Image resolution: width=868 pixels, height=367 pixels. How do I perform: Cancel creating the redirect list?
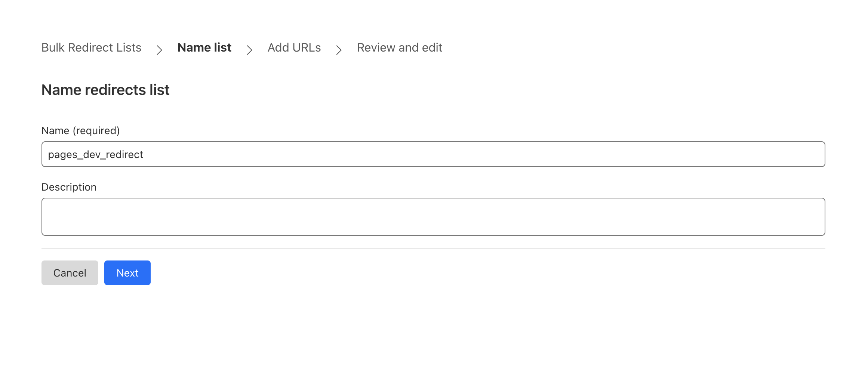pyautogui.click(x=70, y=273)
